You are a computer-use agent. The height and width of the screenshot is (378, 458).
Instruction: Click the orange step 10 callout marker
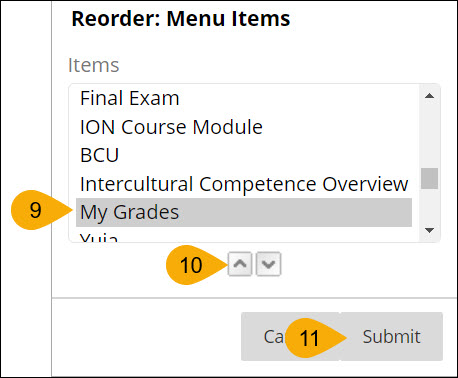[192, 265]
